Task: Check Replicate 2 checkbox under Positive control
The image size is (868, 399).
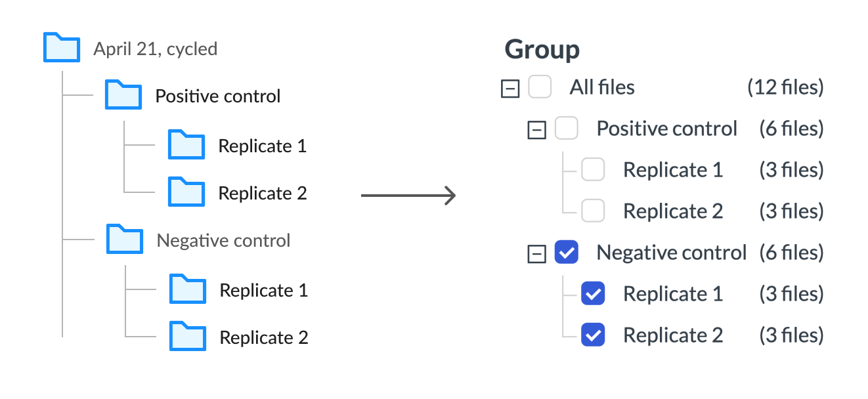Action: tap(593, 211)
